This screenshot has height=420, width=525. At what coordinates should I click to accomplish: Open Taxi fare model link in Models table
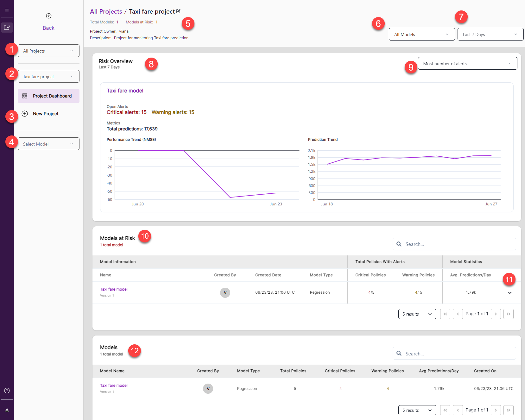[114, 386]
